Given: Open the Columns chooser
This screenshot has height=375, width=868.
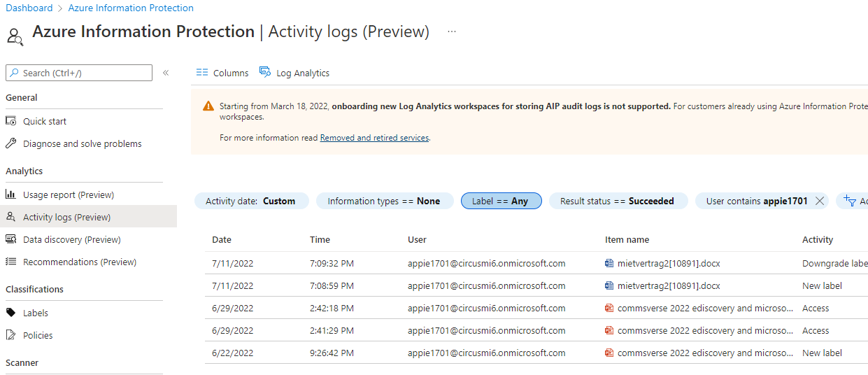Looking at the screenshot, I should click(222, 73).
